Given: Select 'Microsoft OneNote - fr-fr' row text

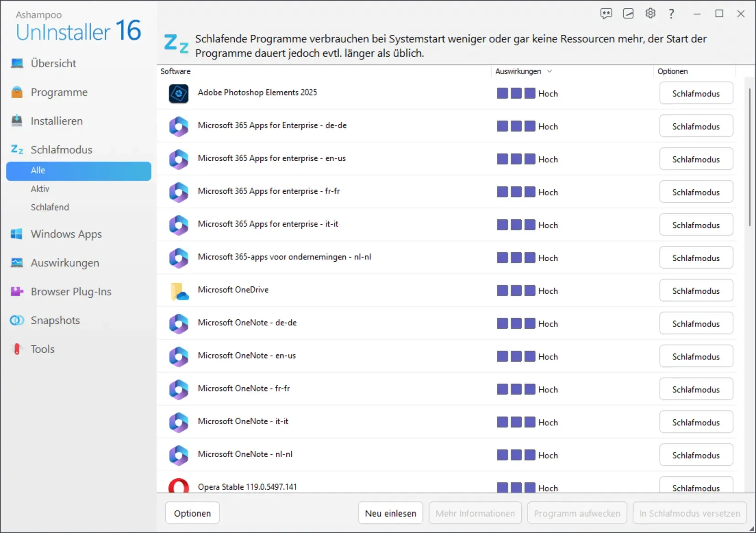Looking at the screenshot, I should 244,388.
